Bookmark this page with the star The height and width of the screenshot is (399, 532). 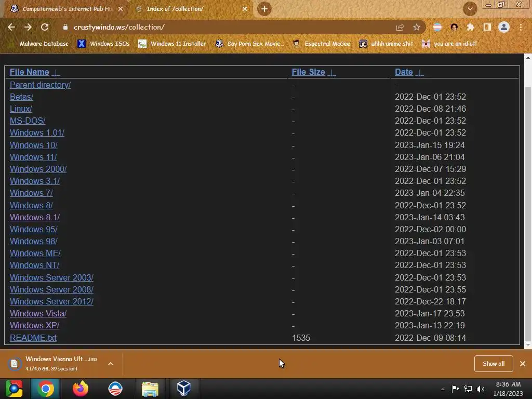tap(417, 27)
